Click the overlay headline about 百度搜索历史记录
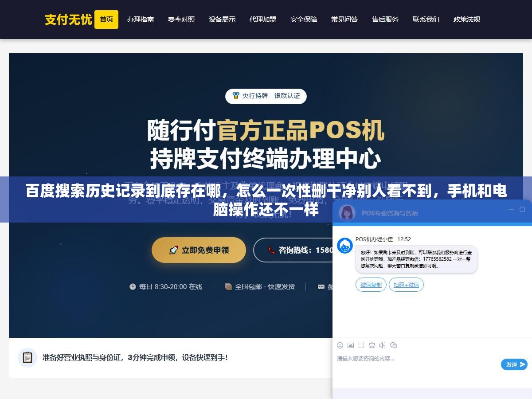Screen dimensions: 532x399 (266, 200)
